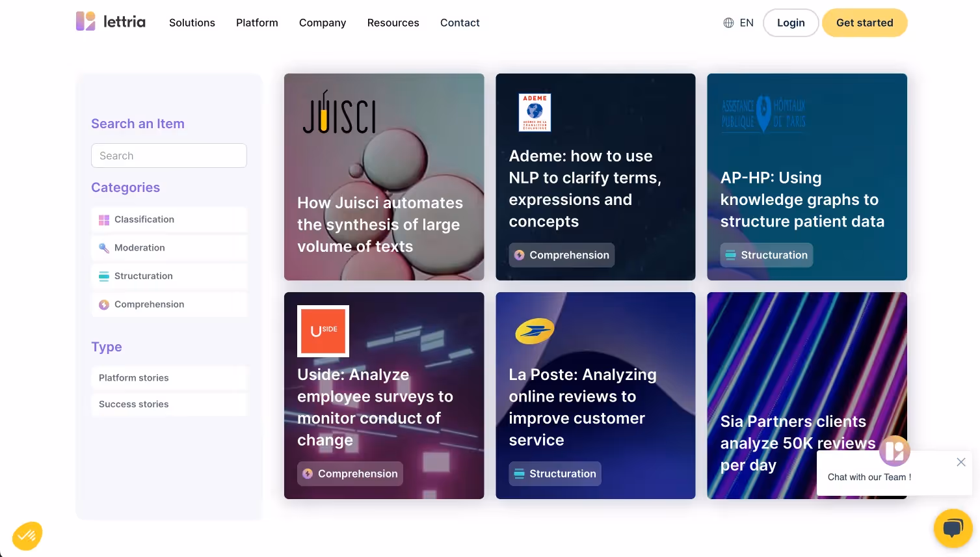Click the Search input field
The image size is (980, 557).
click(x=169, y=156)
